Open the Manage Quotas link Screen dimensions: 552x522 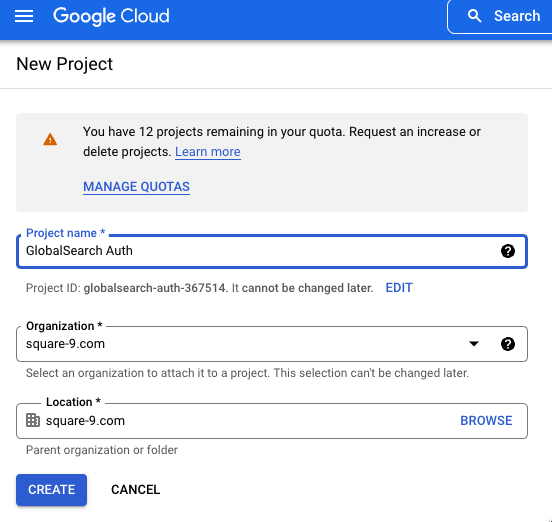pos(136,187)
